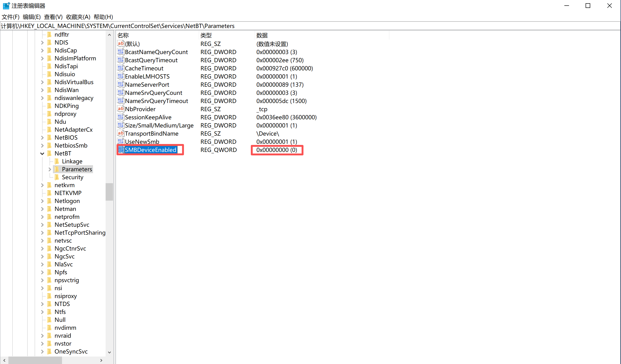This screenshot has height=364, width=621.
Task: Click the TransportBindName string icon
Action: (x=121, y=134)
